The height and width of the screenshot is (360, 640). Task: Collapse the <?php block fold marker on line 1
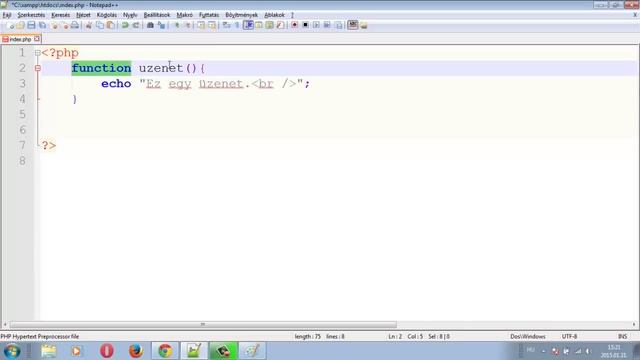(x=38, y=53)
